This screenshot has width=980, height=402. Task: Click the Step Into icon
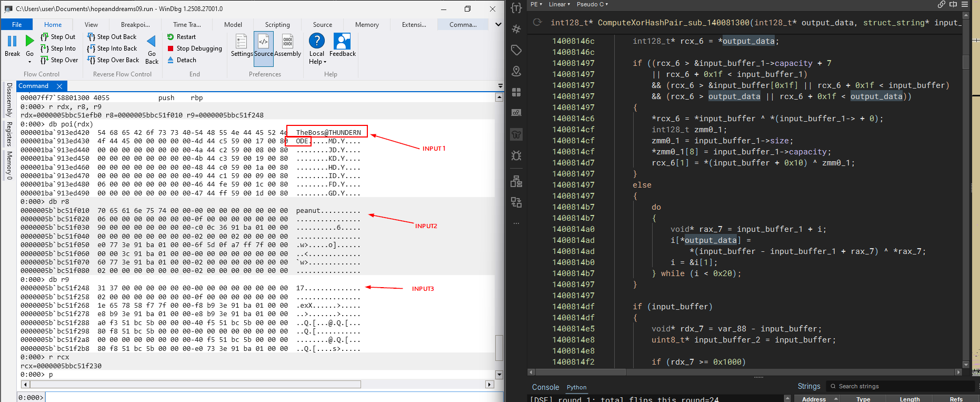45,48
